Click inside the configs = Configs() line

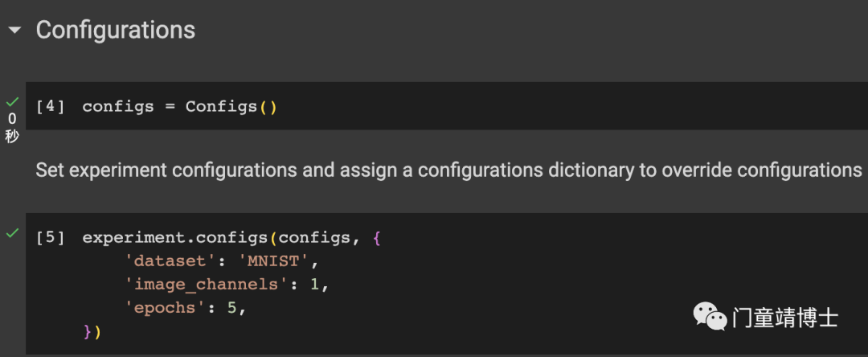point(179,106)
